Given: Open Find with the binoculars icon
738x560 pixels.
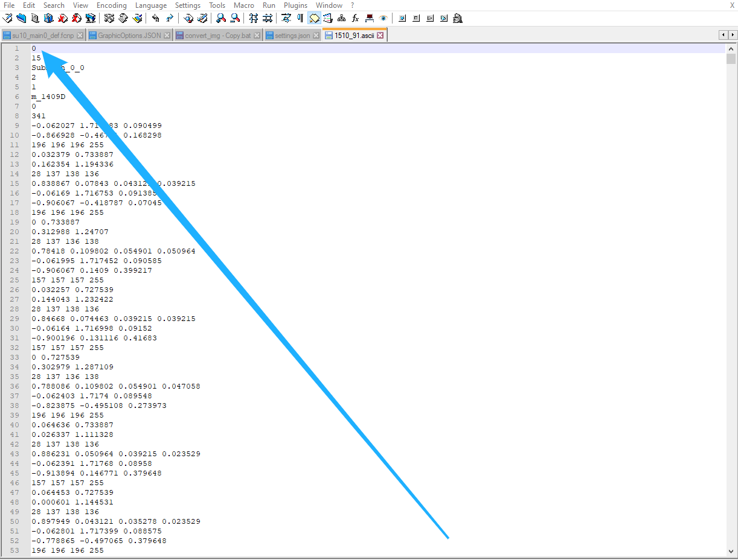Looking at the screenshot, I should click(x=188, y=18).
